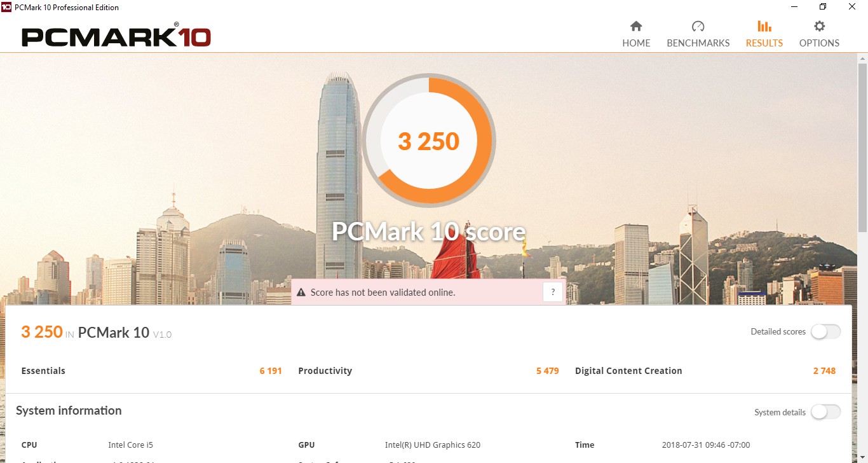Click the question mark help button

click(x=553, y=293)
